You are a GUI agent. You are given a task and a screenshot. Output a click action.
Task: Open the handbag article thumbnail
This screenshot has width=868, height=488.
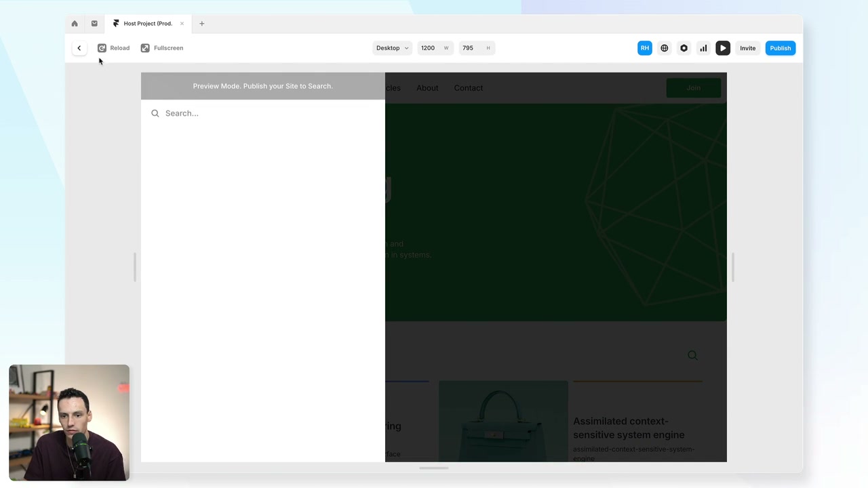coord(503,421)
